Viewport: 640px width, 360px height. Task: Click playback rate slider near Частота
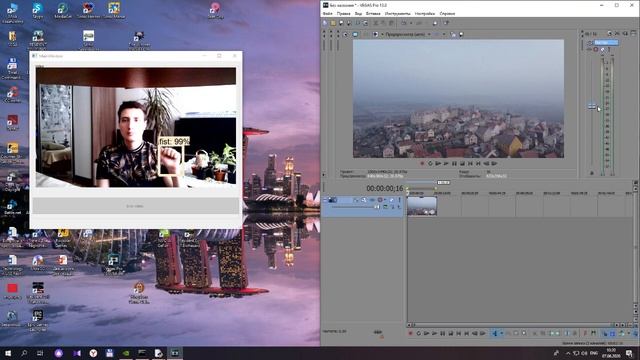click(378, 332)
